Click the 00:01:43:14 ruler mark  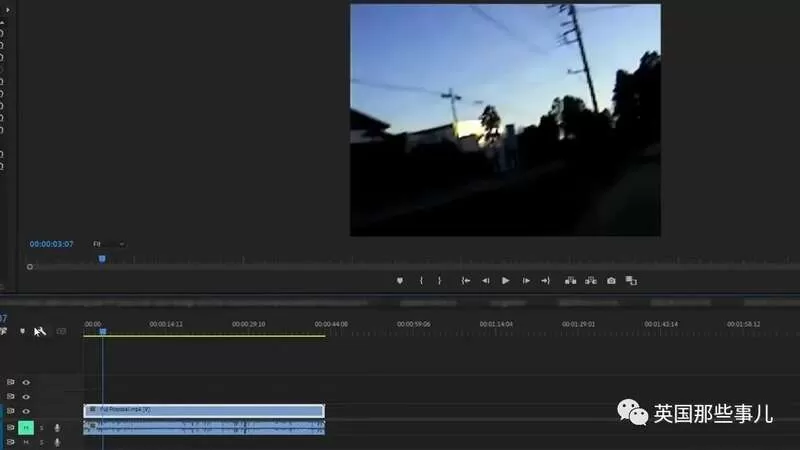coord(661,324)
